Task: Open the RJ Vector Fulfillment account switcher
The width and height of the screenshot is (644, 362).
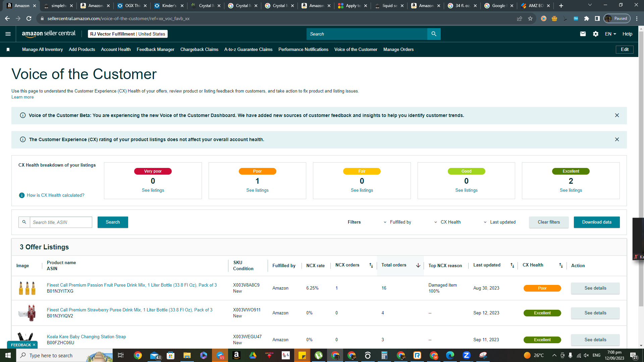Action: 128,34
